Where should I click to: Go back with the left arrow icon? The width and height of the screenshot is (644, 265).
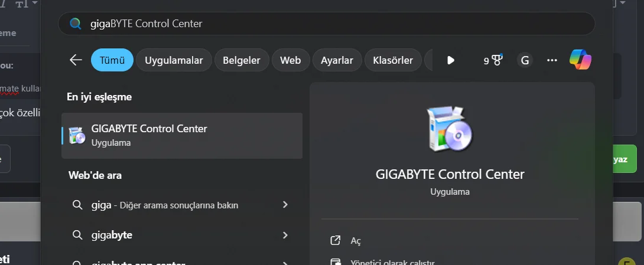point(76,60)
